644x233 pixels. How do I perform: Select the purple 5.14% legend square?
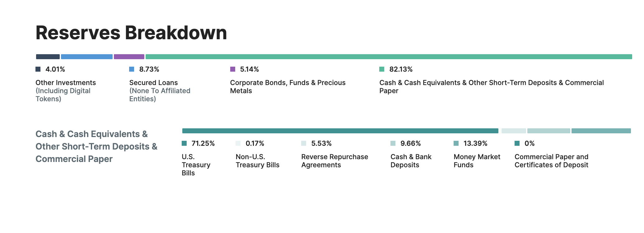(233, 69)
